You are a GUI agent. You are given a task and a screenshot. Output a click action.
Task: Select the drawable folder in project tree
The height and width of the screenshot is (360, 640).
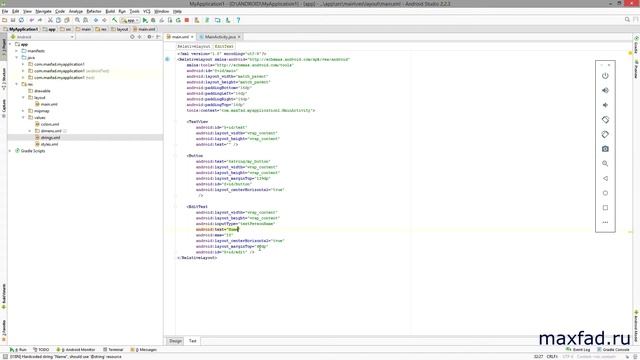pyautogui.click(x=40, y=91)
